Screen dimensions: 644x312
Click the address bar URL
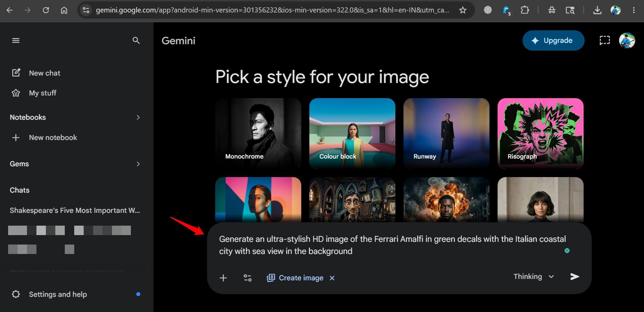tap(273, 10)
